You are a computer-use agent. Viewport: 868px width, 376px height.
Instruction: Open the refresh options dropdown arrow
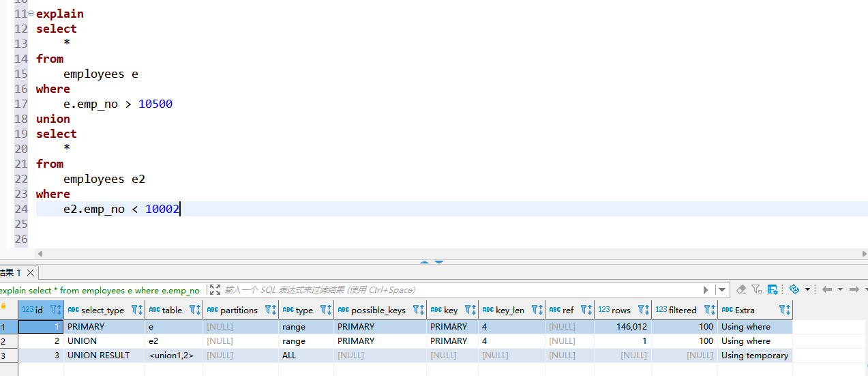click(807, 289)
